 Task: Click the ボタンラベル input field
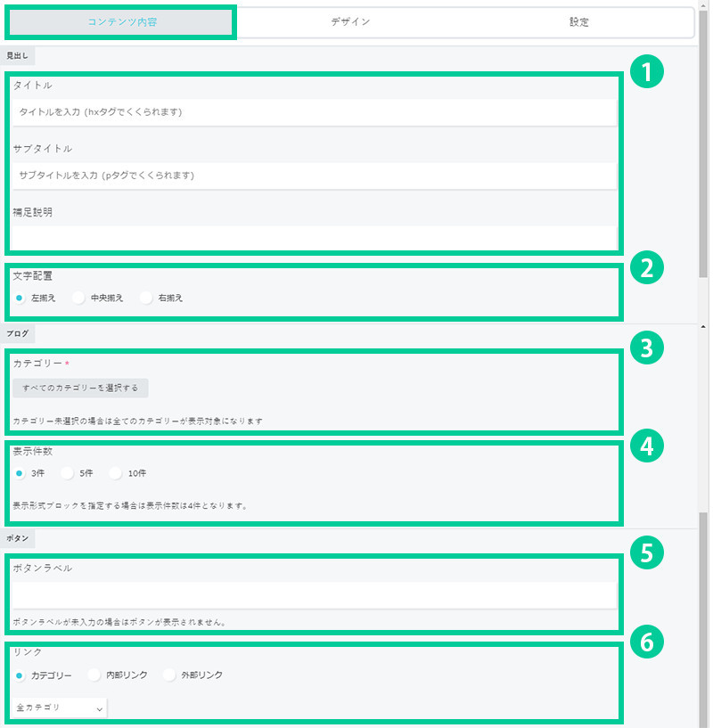(x=314, y=594)
